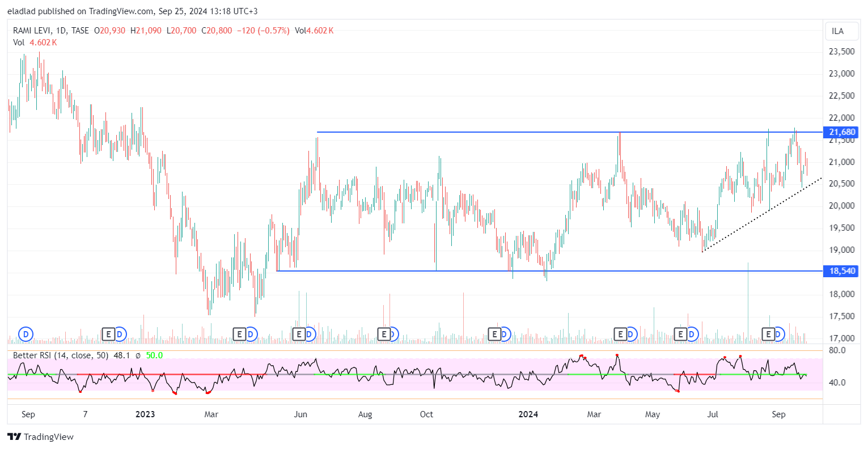868x449 pixels.
Task: Click the earnings marker from late November 2023
Action: coord(494,334)
